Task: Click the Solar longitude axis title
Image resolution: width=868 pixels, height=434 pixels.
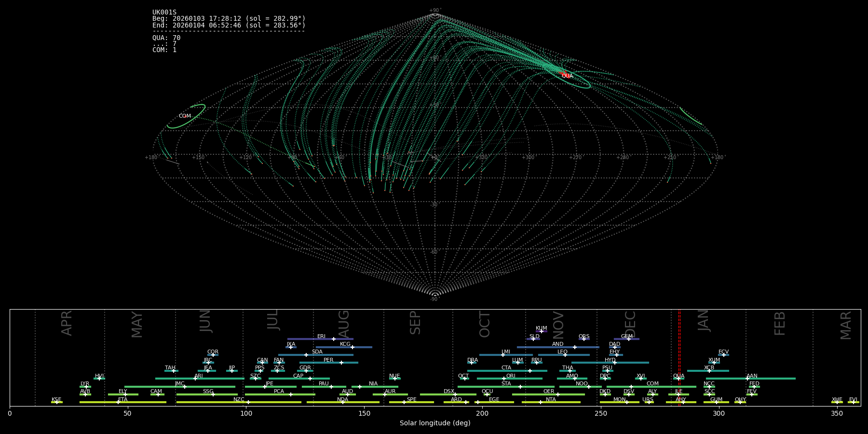Action: 434,423
